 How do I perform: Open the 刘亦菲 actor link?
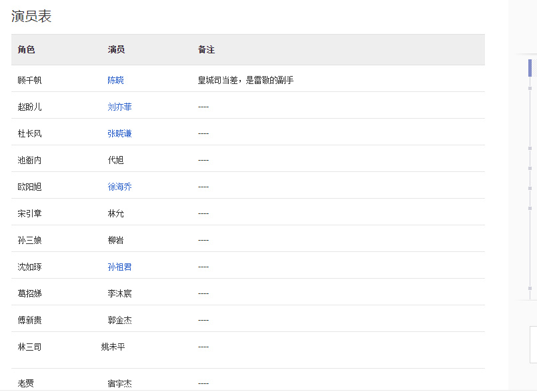click(x=119, y=107)
